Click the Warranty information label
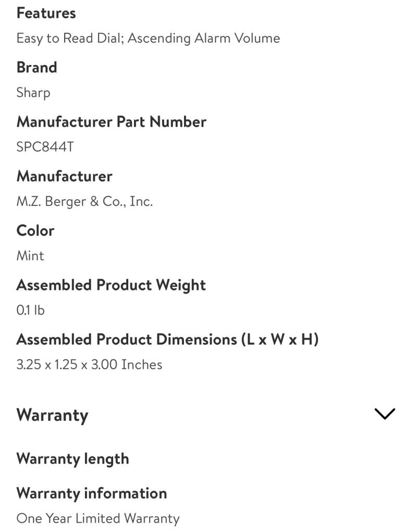This screenshot has height=532, width=417. click(x=92, y=493)
